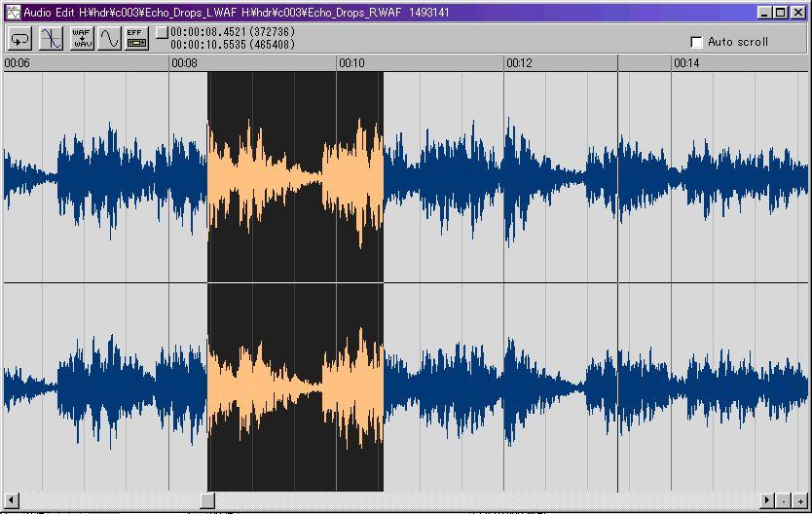This screenshot has width=812, height=514.
Task: Click the crossfade curve tool icon
Action: click(x=52, y=39)
